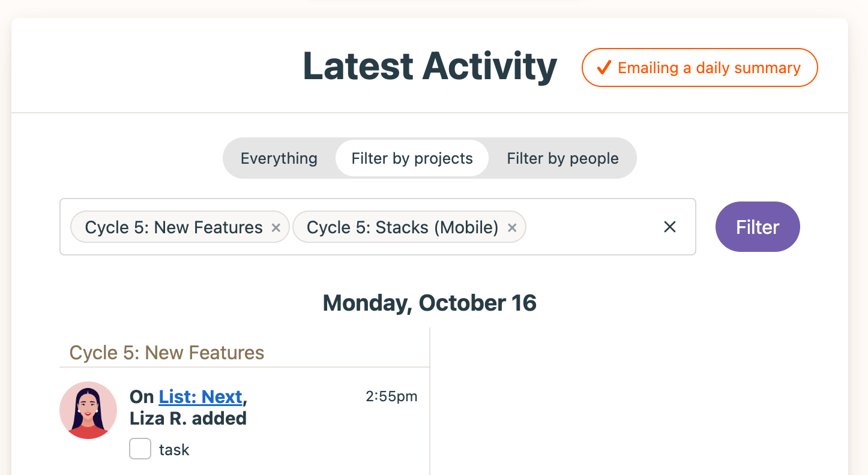Select the Filter by projects tab

(412, 158)
